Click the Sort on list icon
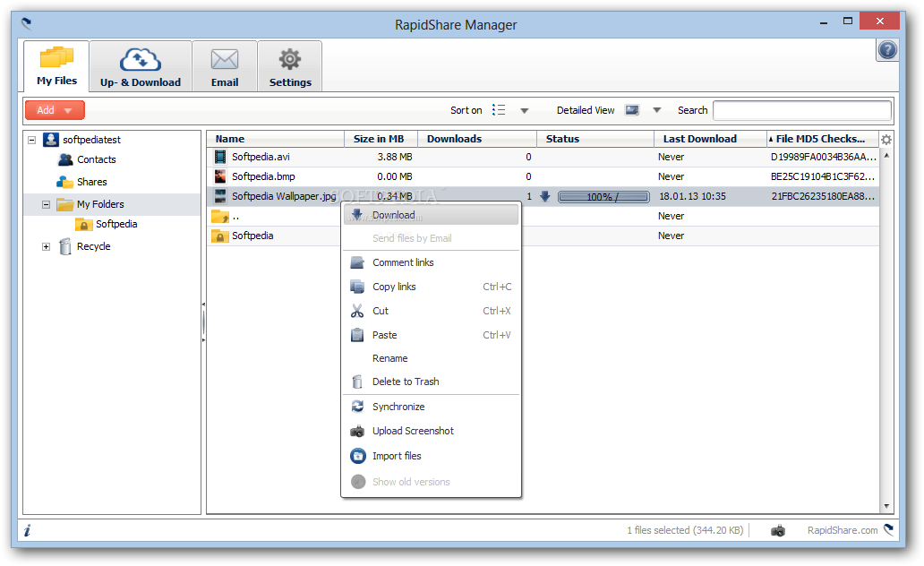Image resolution: width=924 pixels, height=566 pixels. [499, 110]
